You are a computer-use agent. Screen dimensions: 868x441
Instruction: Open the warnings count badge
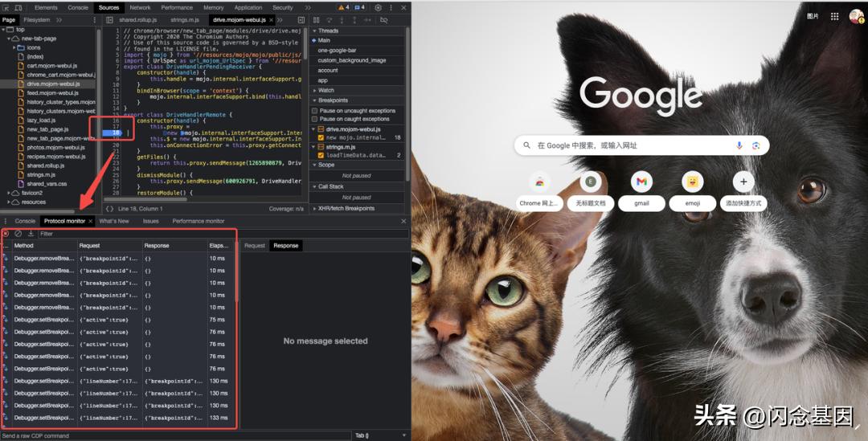pyautogui.click(x=344, y=8)
